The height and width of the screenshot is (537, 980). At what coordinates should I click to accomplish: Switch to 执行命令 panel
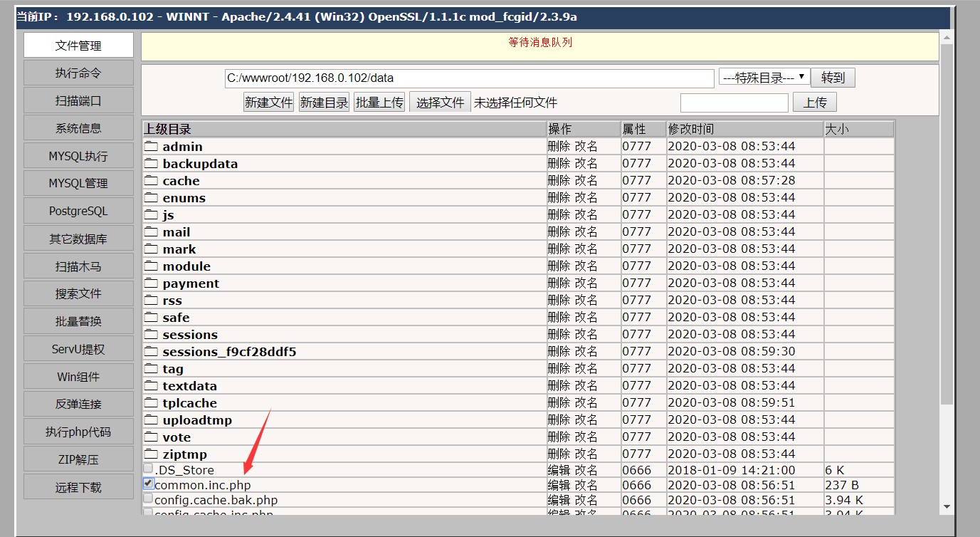(78, 72)
